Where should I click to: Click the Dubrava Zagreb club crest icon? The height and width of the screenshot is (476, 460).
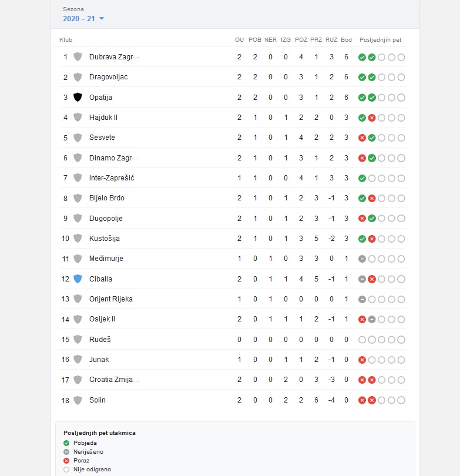point(78,57)
